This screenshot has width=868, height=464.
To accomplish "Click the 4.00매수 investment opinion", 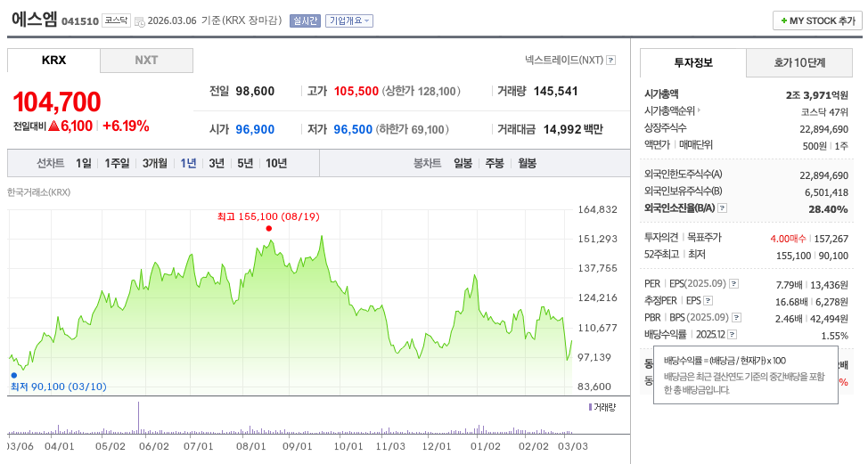I will (788, 239).
